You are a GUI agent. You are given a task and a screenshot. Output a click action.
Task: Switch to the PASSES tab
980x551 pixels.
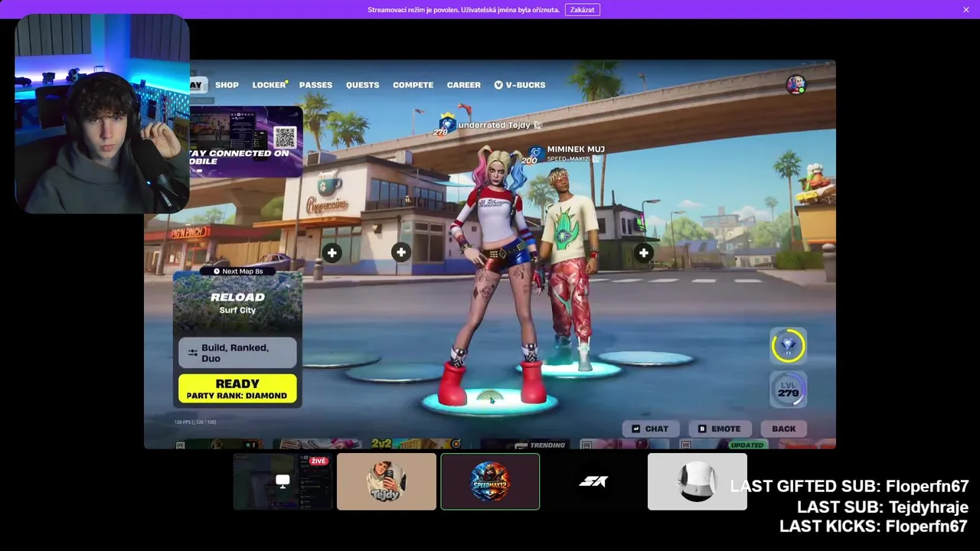[315, 85]
